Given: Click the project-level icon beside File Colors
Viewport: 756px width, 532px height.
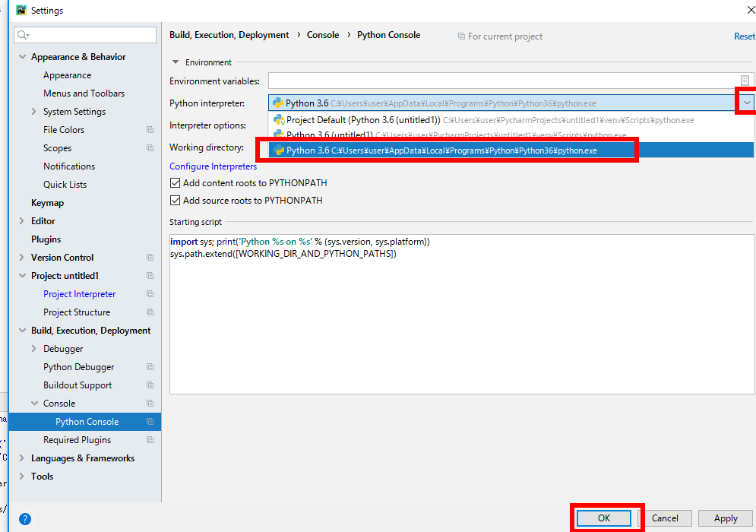Looking at the screenshot, I should tap(150, 130).
